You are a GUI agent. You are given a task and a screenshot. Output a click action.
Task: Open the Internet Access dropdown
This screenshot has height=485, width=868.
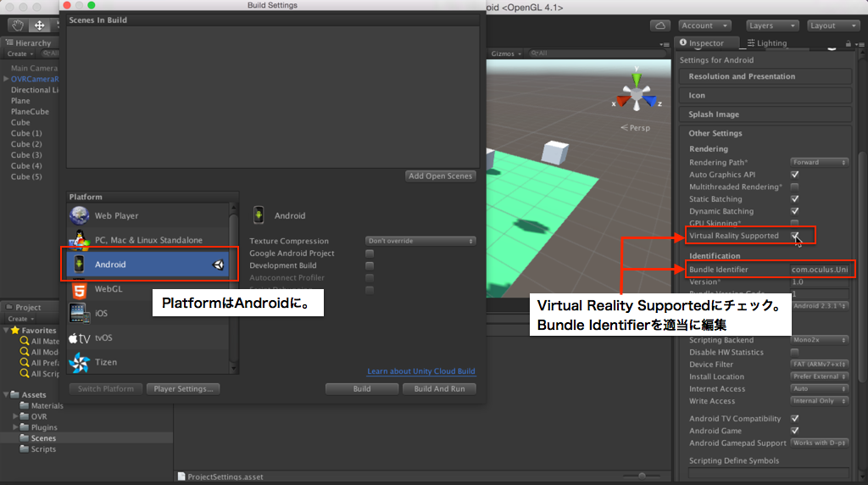click(x=820, y=388)
